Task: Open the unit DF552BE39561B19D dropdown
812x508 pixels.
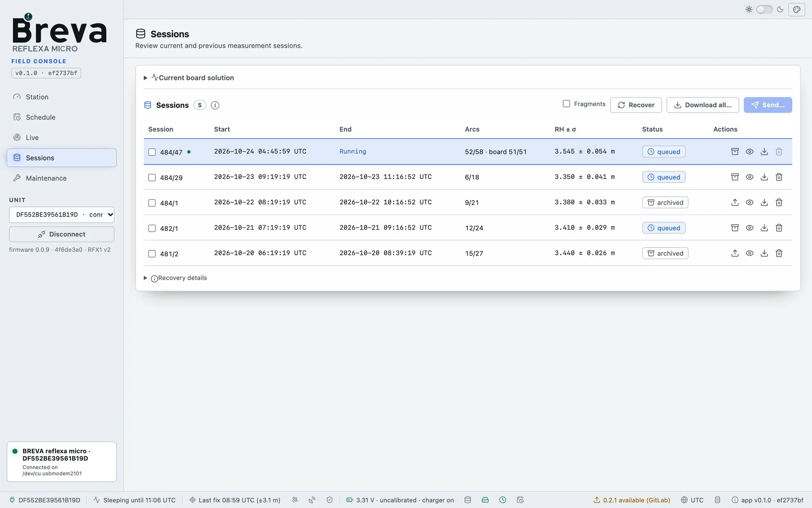Action: (62, 215)
